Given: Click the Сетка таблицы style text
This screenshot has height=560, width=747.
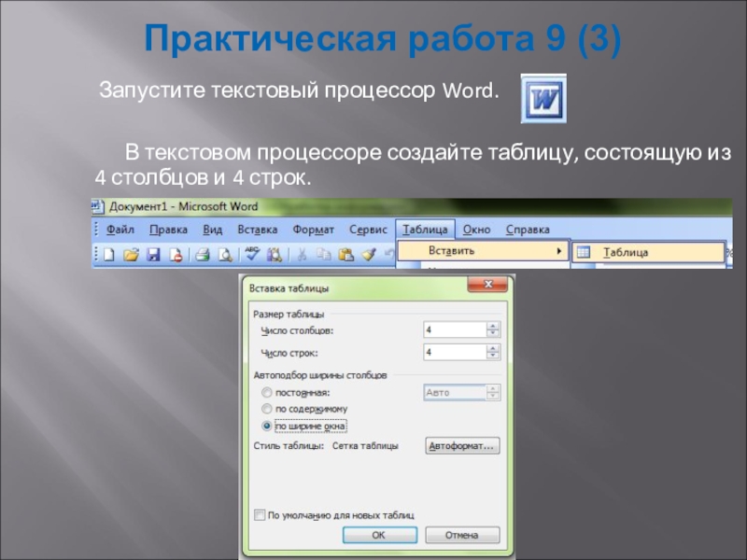Looking at the screenshot, I should [365, 446].
